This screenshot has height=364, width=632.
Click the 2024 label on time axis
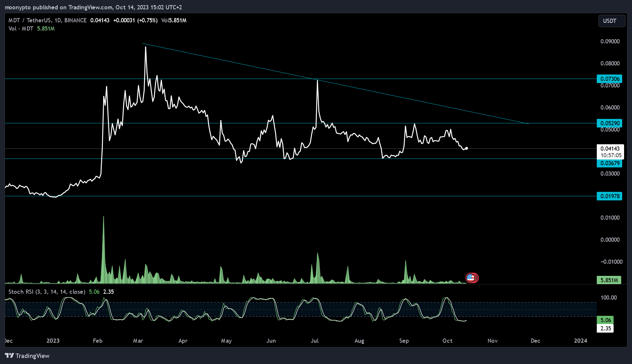click(x=581, y=341)
